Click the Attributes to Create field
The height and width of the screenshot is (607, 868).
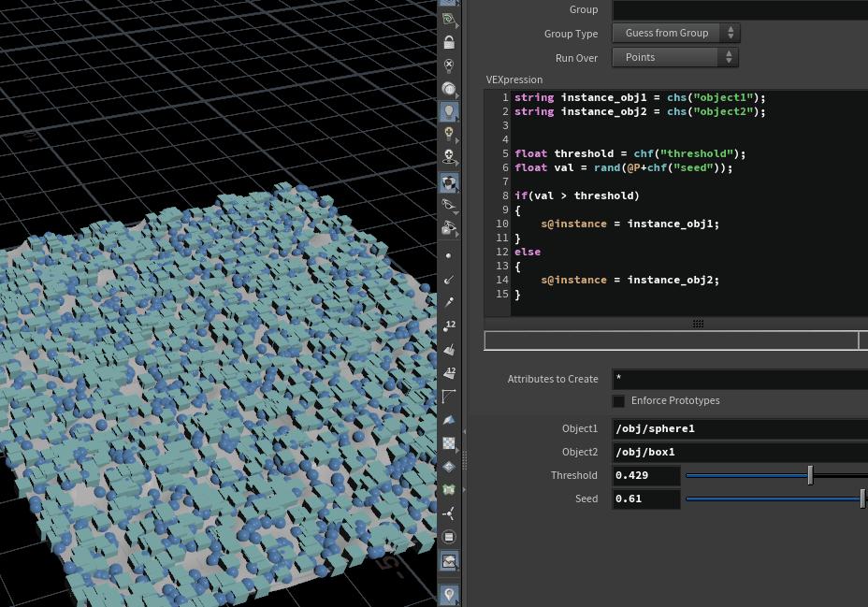739,379
